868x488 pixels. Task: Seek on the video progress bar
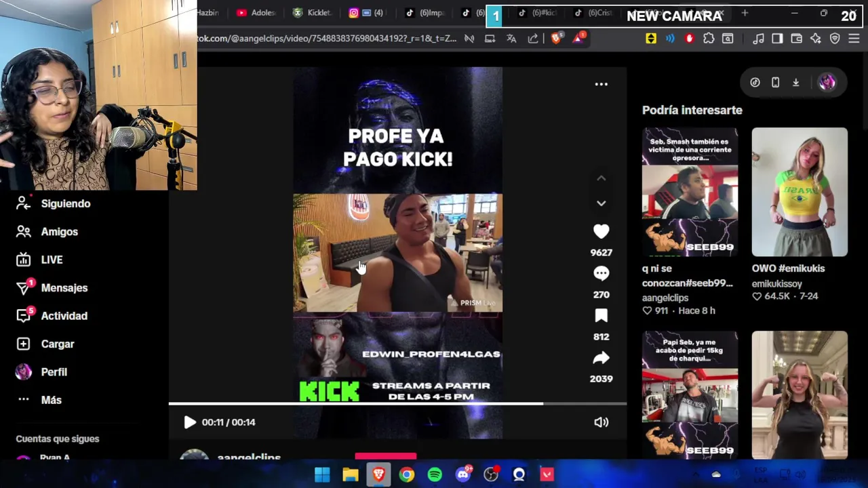[x=397, y=404]
